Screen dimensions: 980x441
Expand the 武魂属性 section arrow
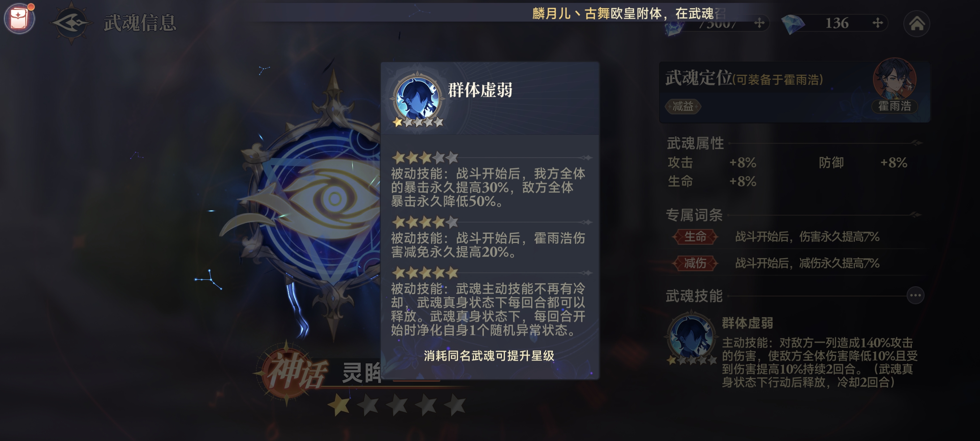click(x=916, y=143)
